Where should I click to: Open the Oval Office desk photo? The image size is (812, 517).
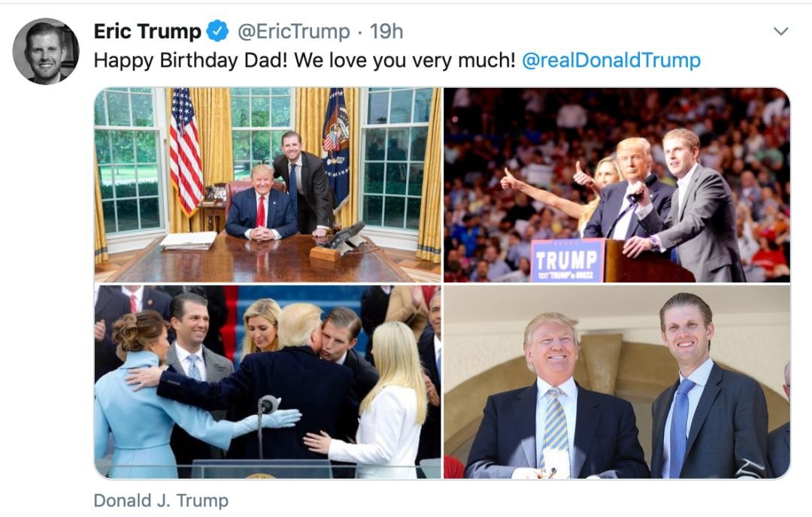tap(268, 185)
